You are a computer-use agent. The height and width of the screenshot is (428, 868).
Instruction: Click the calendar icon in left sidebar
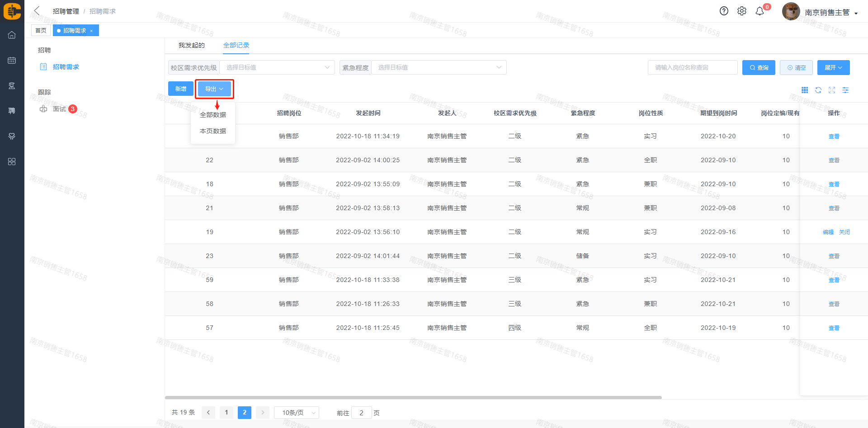pyautogui.click(x=12, y=60)
